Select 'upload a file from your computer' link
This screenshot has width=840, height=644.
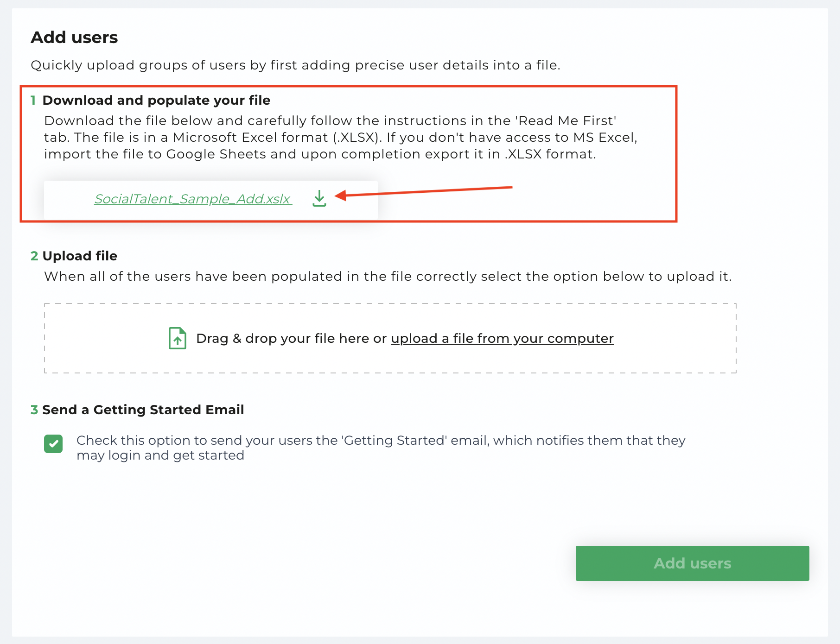click(502, 339)
